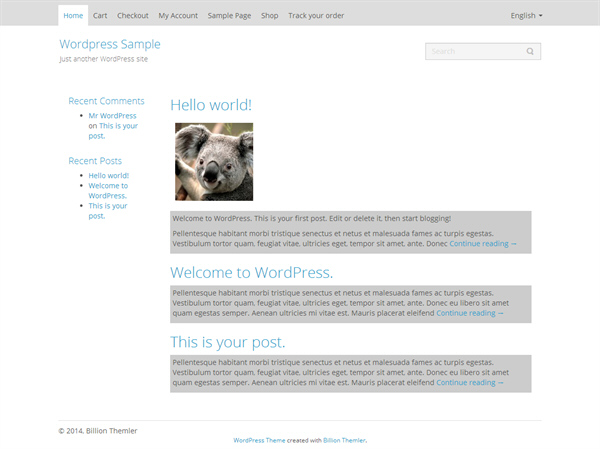Open the WordPress Theme footer link

coord(259,441)
